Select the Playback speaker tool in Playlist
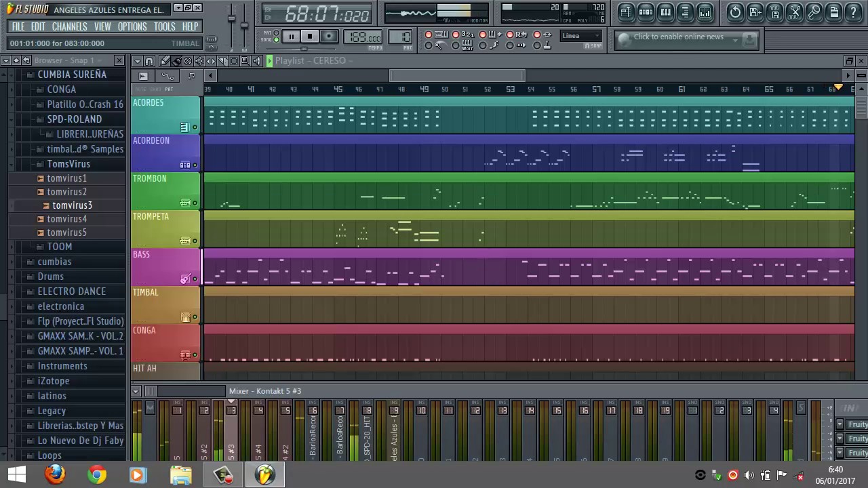 pyautogui.click(x=257, y=61)
